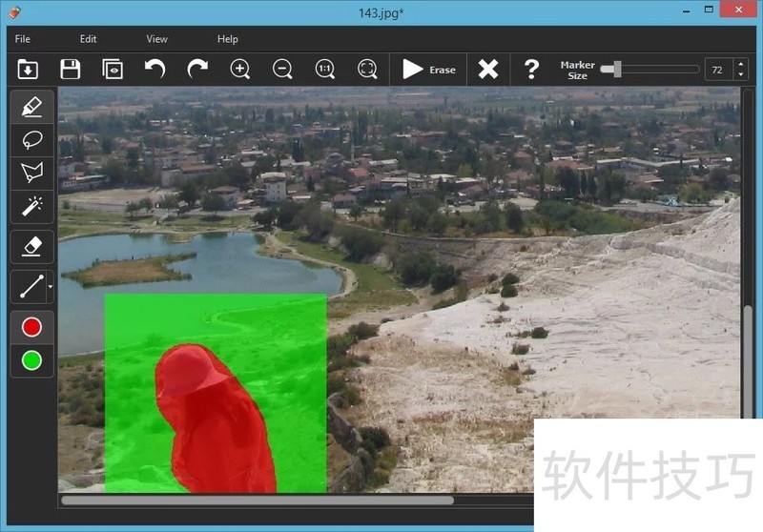Choose the Polygonal lasso tool
This screenshot has width=763, height=532.
(31, 173)
